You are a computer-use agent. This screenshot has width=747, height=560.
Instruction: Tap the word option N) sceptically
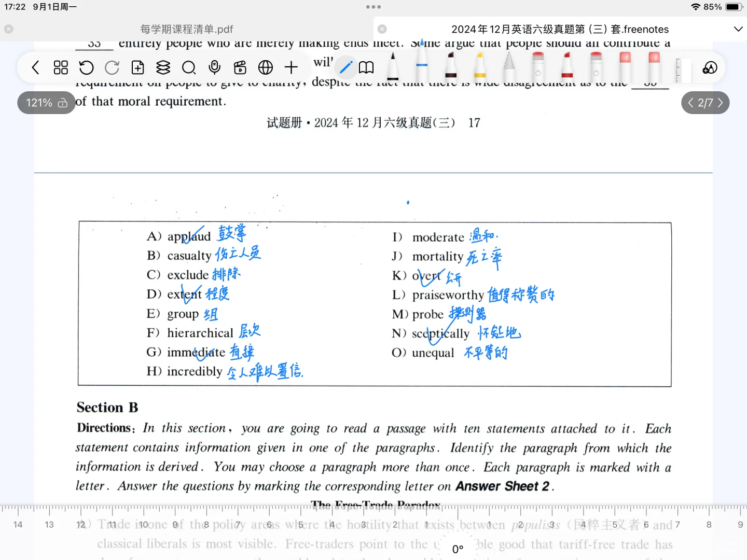click(x=431, y=333)
